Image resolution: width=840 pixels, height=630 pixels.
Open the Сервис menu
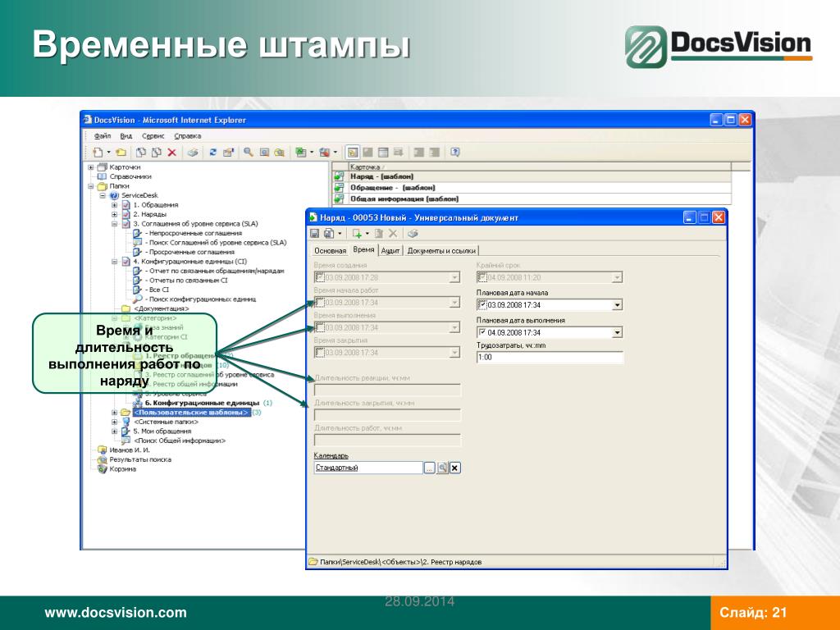pos(153,136)
